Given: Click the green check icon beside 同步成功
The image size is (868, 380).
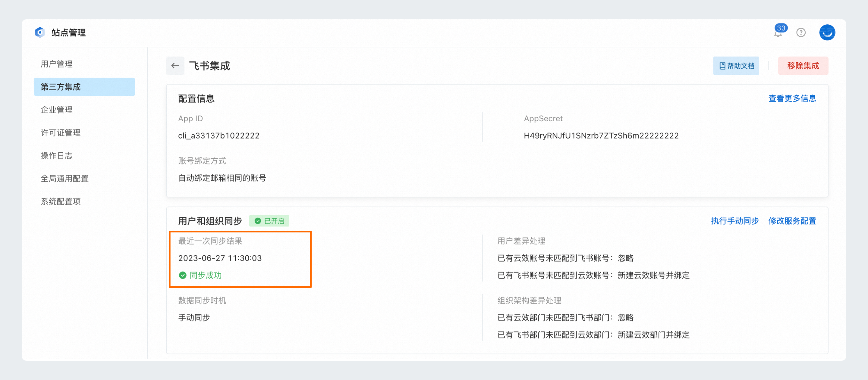Looking at the screenshot, I should [183, 275].
